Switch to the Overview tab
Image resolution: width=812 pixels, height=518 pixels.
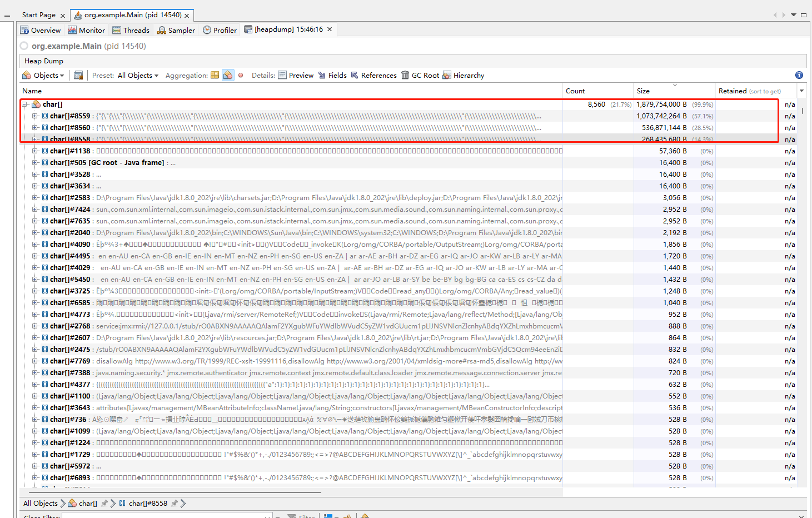point(40,30)
